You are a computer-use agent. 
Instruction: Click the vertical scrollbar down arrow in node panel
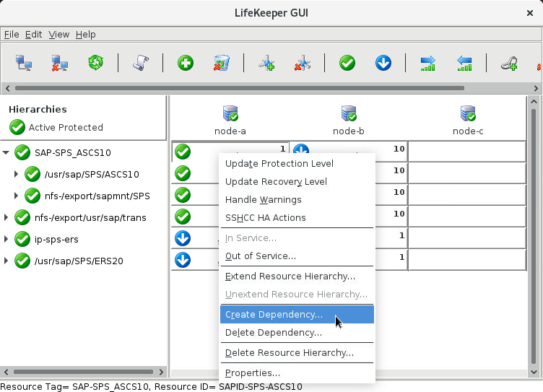[534, 373]
